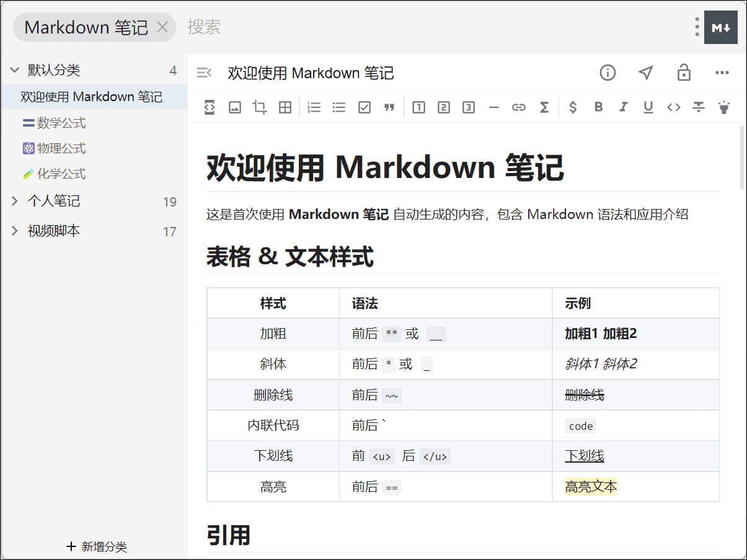747x560 pixels.
Task: Insert an image from the toolbar
Action: click(x=235, y=107)
